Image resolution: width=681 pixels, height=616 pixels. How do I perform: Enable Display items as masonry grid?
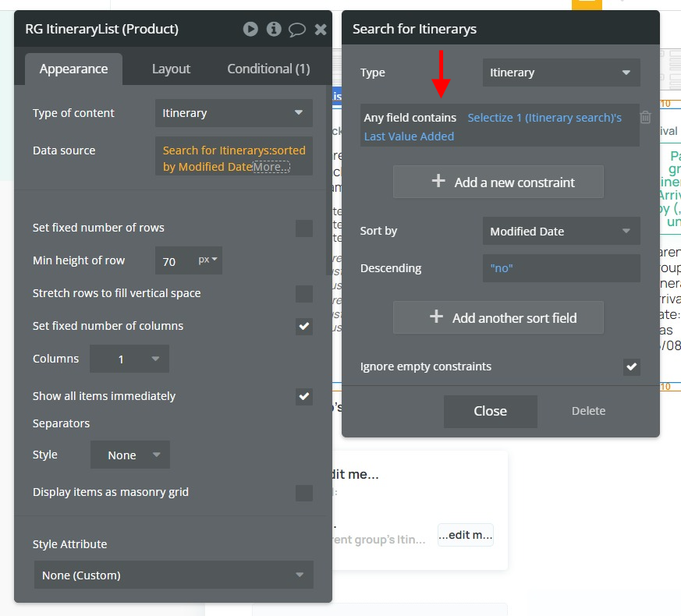[304, 493]
